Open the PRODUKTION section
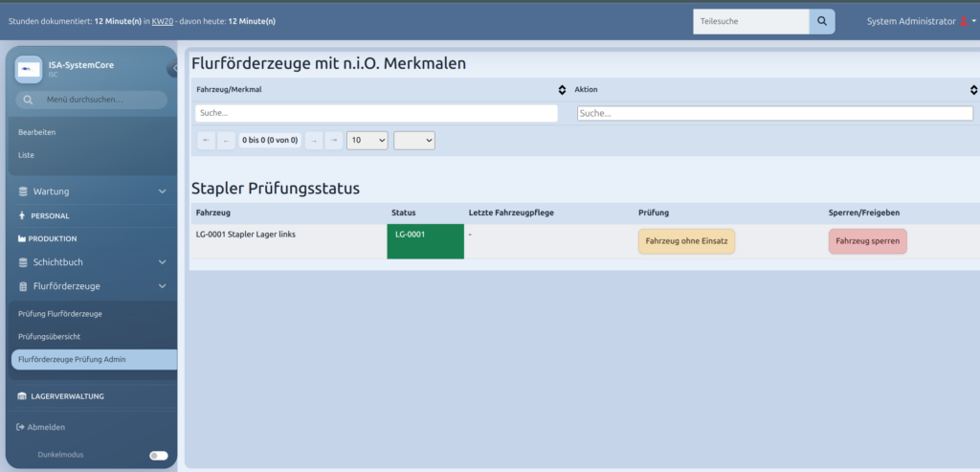This screenshot has height=472, width=980. pyautogui.click(x=53, y=238)
